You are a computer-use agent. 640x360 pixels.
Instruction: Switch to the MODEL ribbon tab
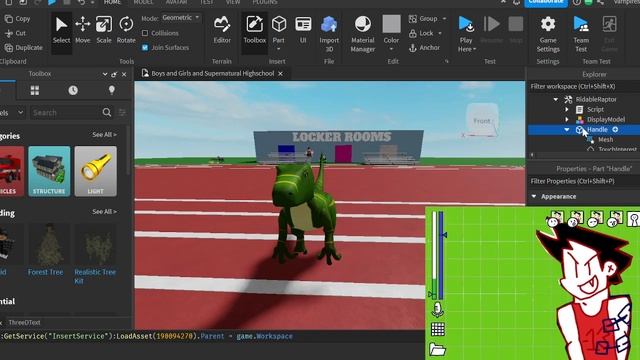pyautogui.click(x=143, y=2)
